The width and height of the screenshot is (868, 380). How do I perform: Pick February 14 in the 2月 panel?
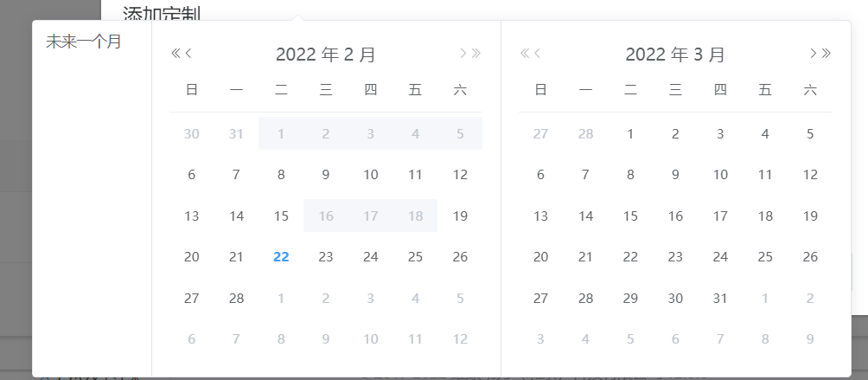236,216
